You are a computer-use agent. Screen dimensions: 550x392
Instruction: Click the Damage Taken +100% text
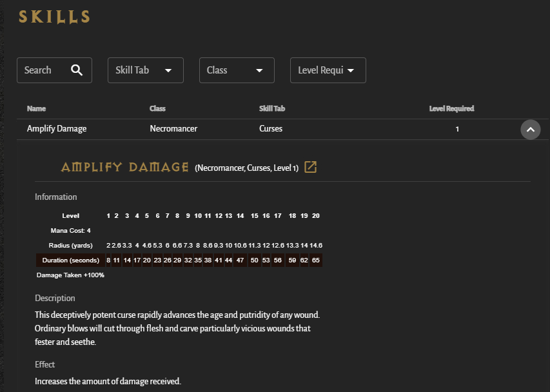coord(70,275)
